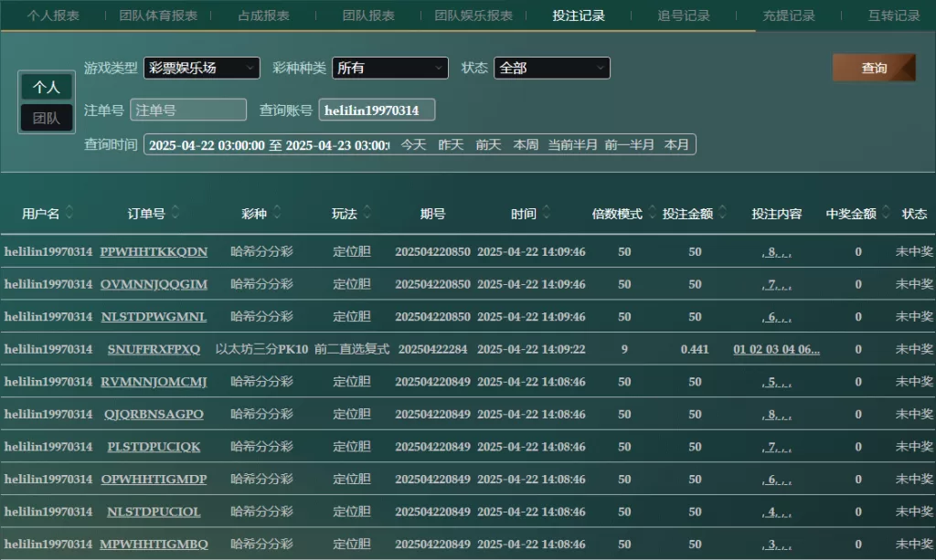Viewport: 936px width, 560px height.
Task: Focus the 注单号 input field
Action: [188, 110]
